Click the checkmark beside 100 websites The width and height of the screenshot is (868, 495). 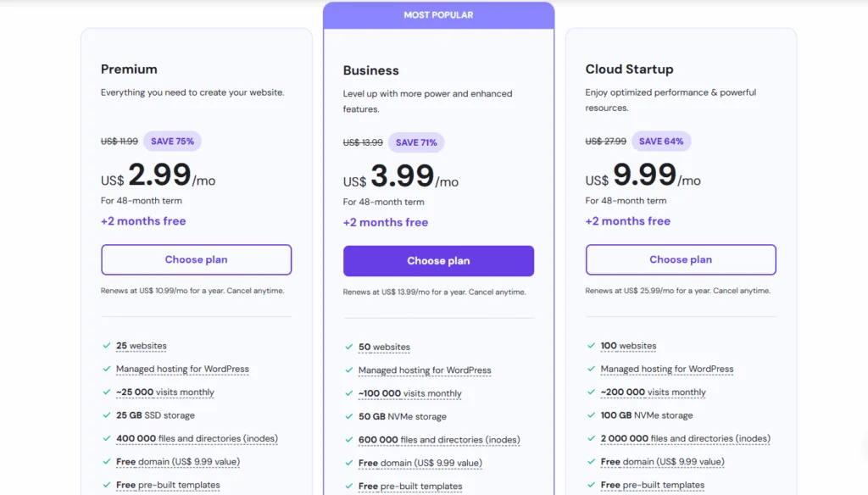(591, 346)
